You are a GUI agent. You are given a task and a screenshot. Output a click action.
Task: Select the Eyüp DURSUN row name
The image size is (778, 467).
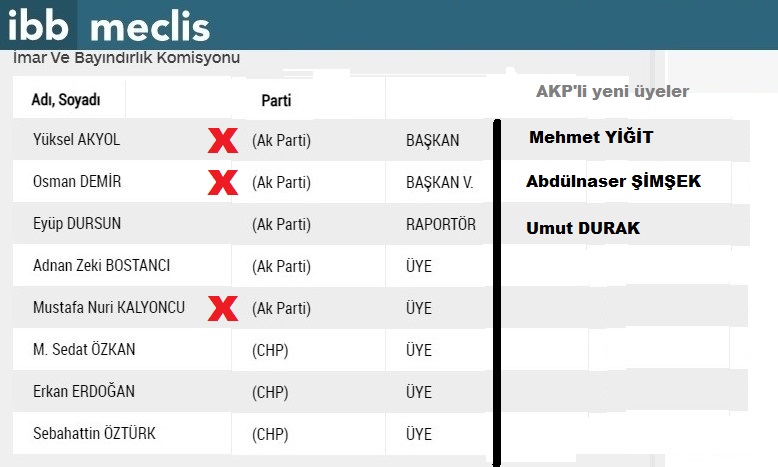[77, 224]
